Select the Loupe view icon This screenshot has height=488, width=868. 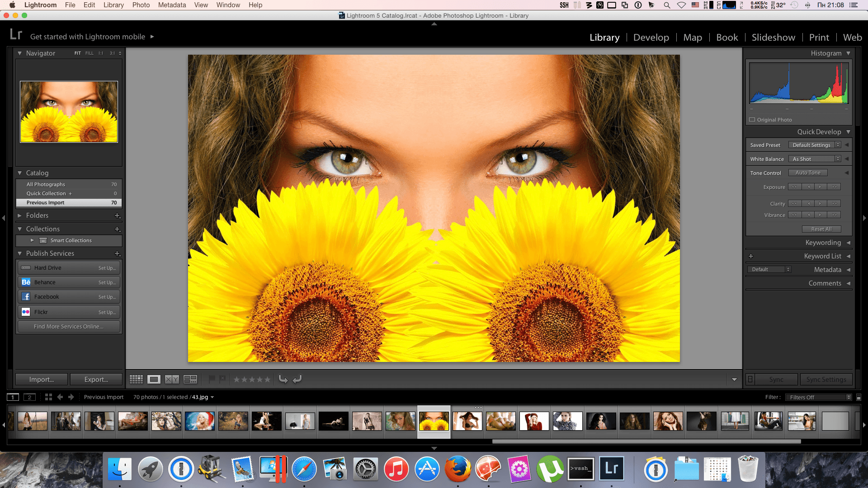tap(154, 379)
